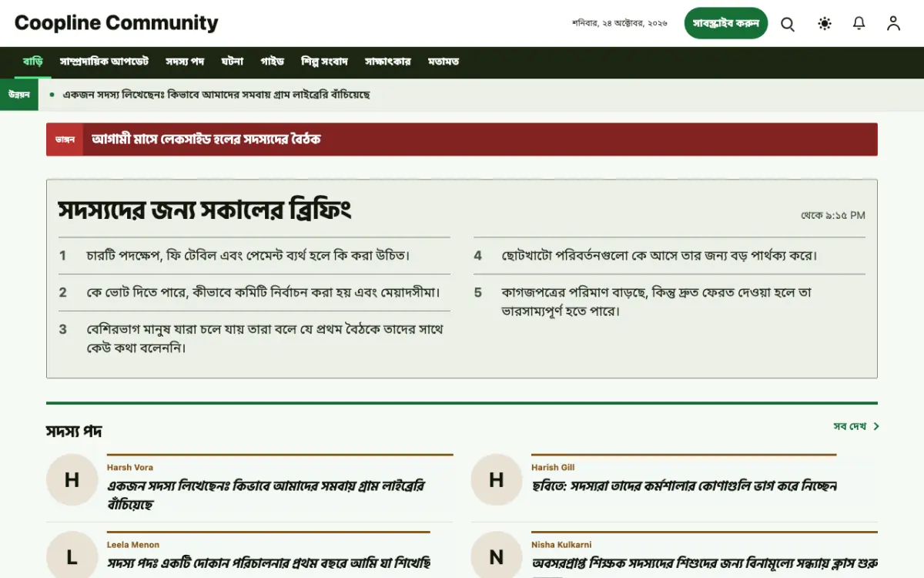Toggle the sun theme icon
Viewport: 924px width, 578px height.
(825, 24)
